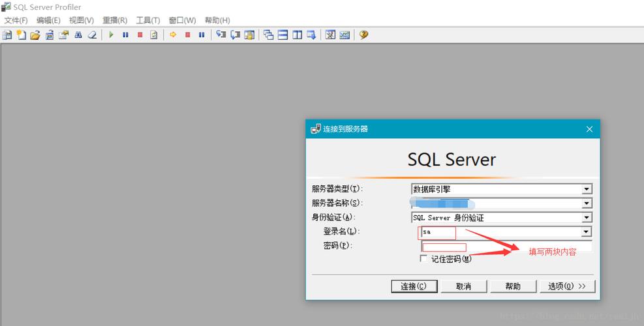The height and width of the screenshot is (326, 644).
Task: Open the 窗口(W) menu
Action: pyautogui.click(x=182, y=20)
